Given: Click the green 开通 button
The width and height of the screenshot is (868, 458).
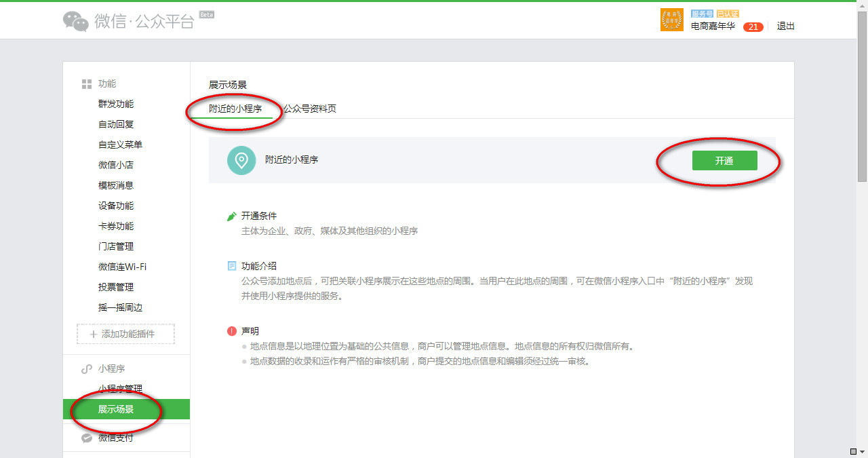Looking at the screenshot, I should tap(724, 161).
